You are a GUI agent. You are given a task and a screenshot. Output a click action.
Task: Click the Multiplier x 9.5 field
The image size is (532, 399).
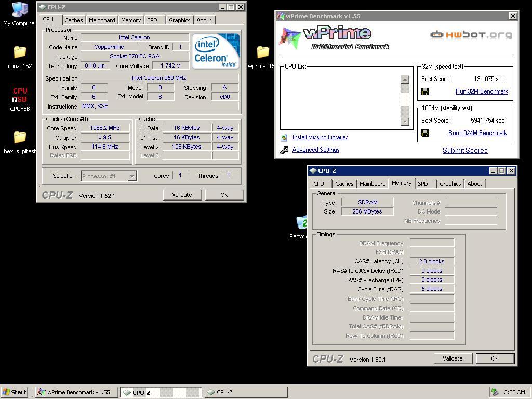click(x=105, y=137)
